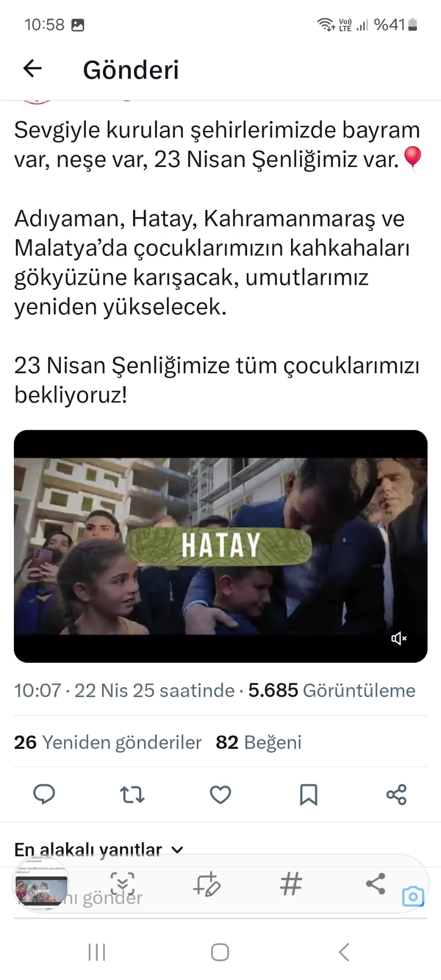Open the 26 Yeniden gönderiler list

pos(108,742)
